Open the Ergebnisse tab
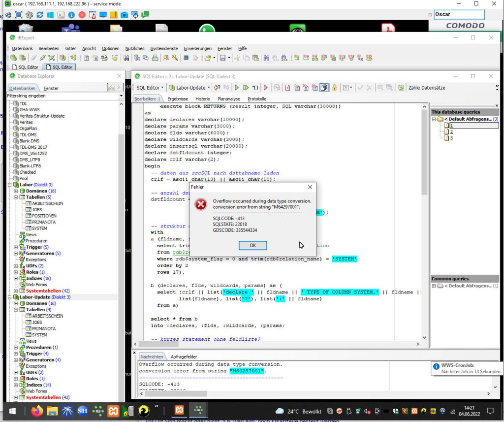The width and height of the screenshot is (504, 422). (x=178, y=99)
